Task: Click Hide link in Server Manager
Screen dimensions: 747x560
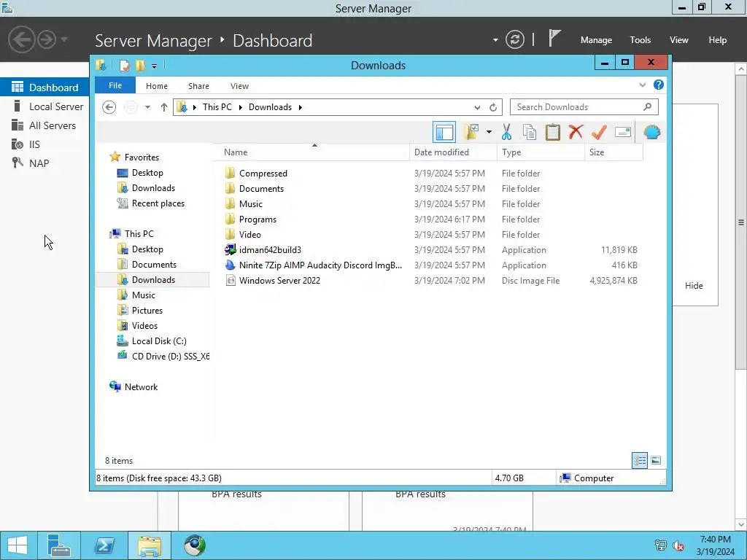Action: [694, 286]
